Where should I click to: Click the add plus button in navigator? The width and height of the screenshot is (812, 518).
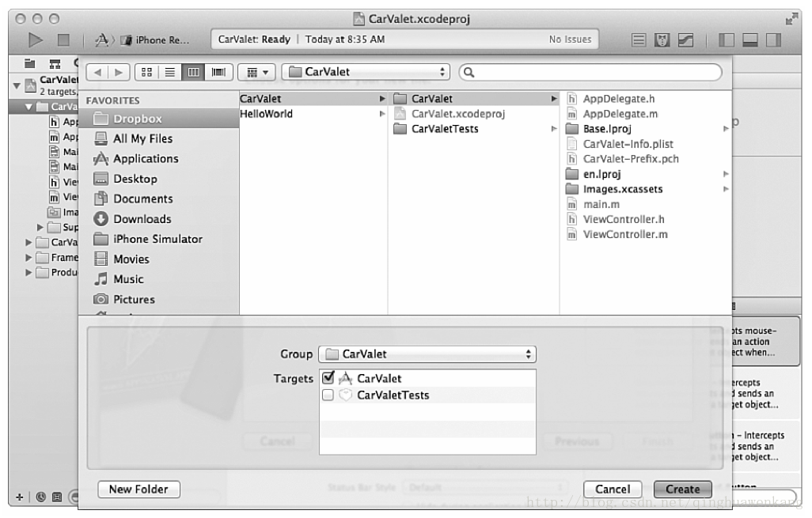pyautogui.click(x=20, y=497)
